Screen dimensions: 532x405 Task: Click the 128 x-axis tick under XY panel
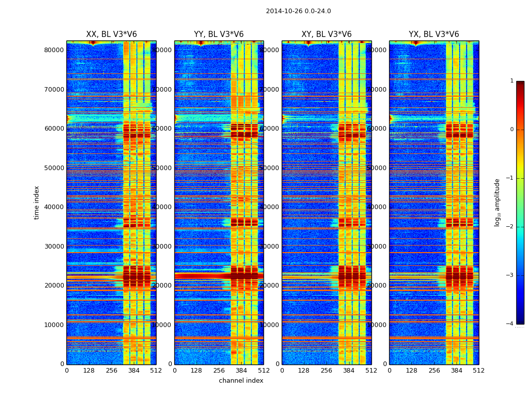[x=304, y=371]
